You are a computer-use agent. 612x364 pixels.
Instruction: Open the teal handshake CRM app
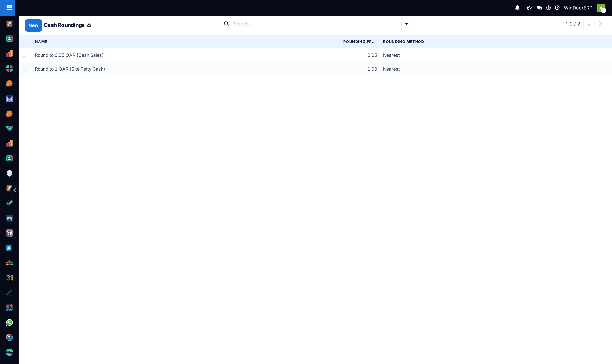coord(9,128)
